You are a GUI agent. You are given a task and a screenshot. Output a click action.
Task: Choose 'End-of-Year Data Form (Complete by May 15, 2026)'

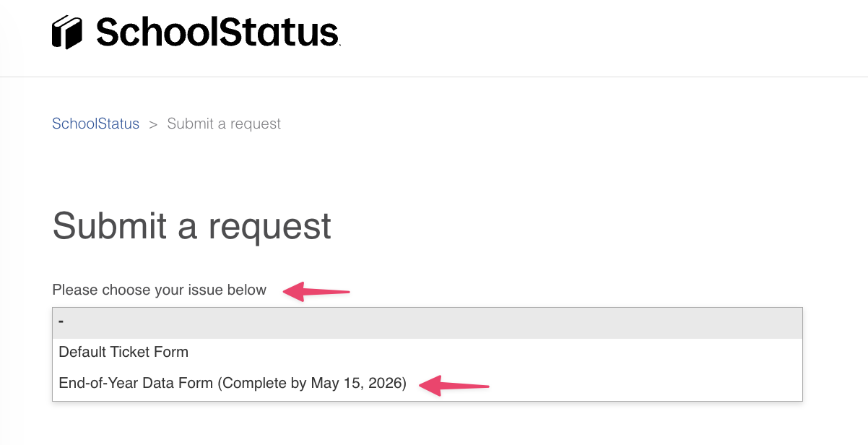tap(231, 383)
